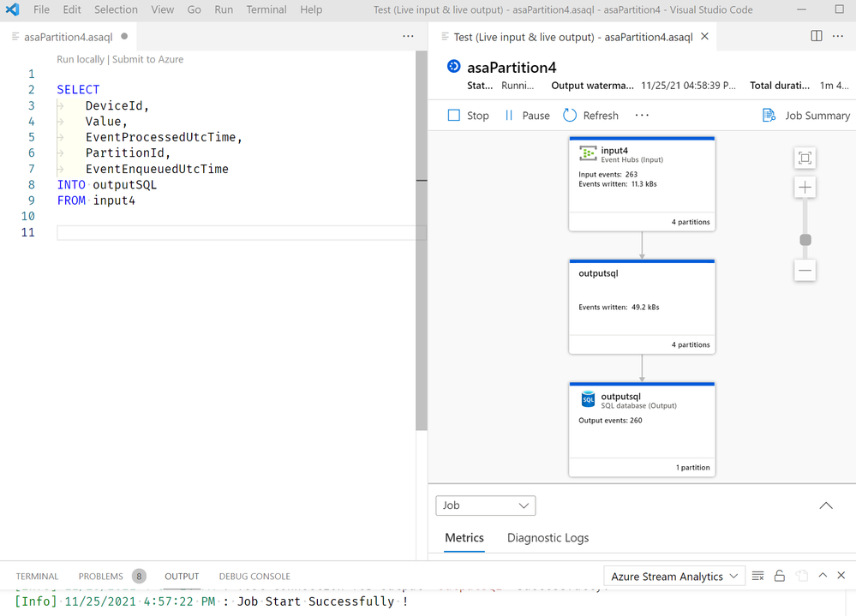The height and width of the screenshot is (616, 856).
Task: Open the TERMINAL panel tab
Action: click(x=37, y=577)
